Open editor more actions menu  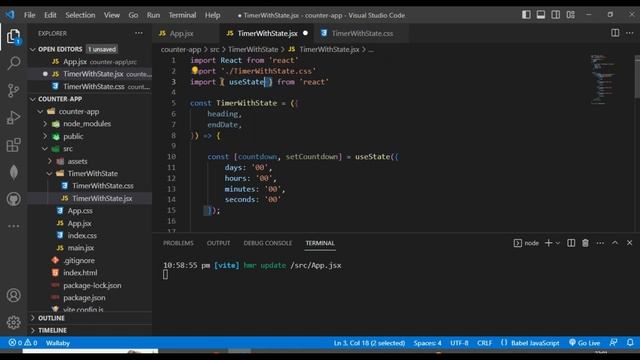[630, 33]
